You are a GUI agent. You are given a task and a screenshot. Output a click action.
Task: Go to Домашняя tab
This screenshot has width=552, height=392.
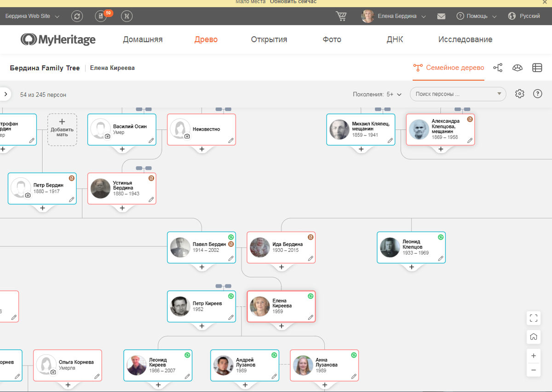(x=143, y=40)
